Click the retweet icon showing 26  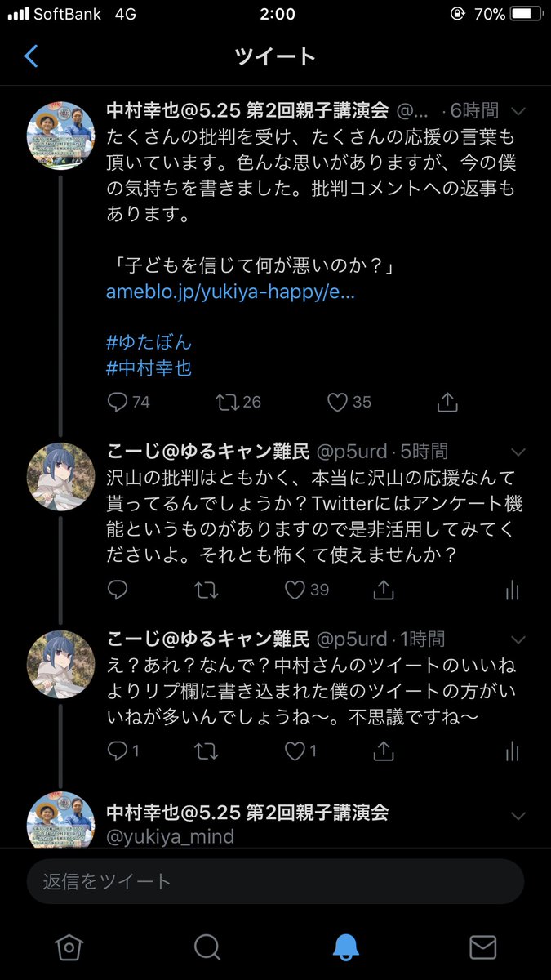pyautogui.click(x=226, y=401)
